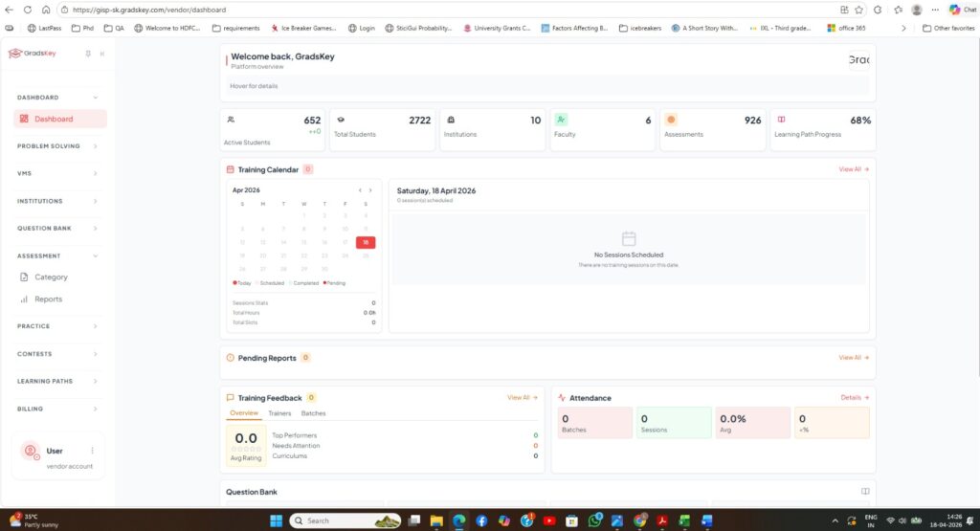Viewport: 980px width, 531px height.
Task: Open the Total Students card
Action: pos(383,130)
